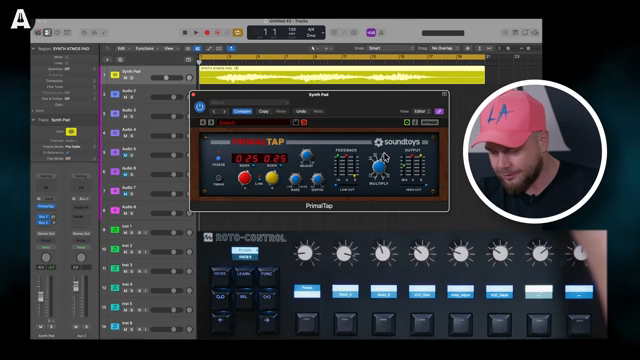Click the Freeze button in PrimalTap
The height and width of the screenshot is (360, 640).
pos(218,158)
